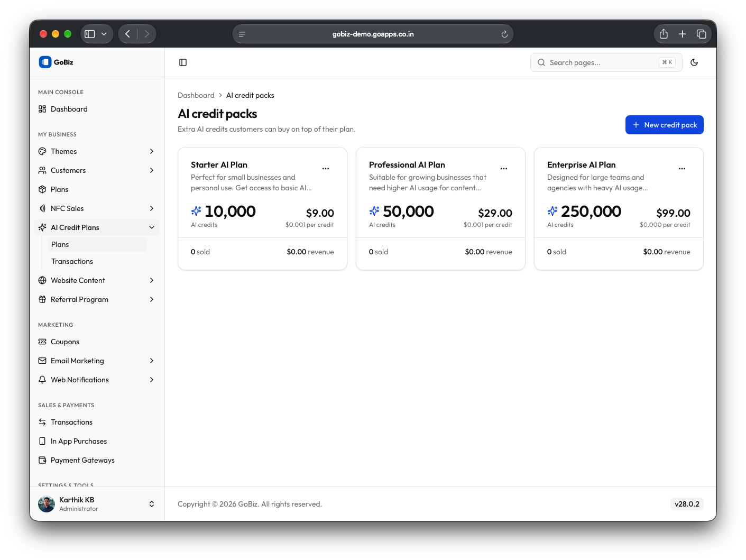The image size is (746, 560).
Task: Click the Coupons ticket icon
Action: [42, 342]
